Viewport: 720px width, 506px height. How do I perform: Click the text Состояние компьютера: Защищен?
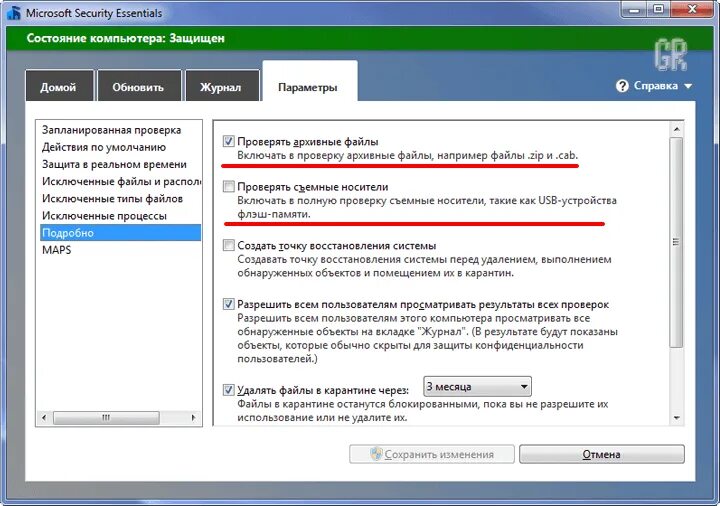pyautogui.click(x=125, y=38)
